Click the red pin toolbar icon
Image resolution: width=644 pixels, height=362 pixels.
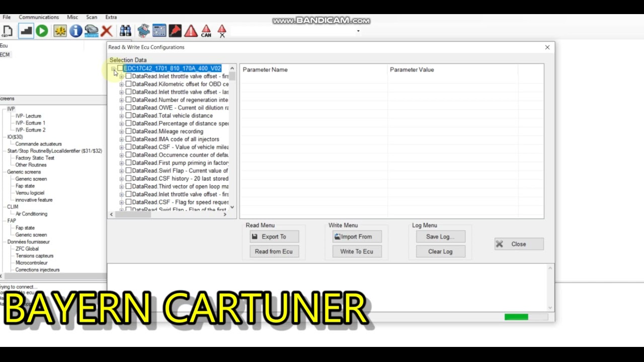tap(175, 31)
